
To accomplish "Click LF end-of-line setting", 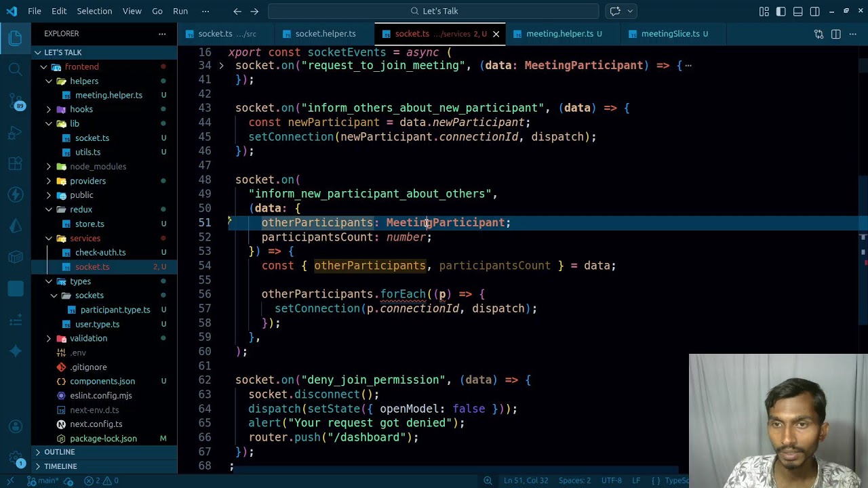I will pos(636,481).
